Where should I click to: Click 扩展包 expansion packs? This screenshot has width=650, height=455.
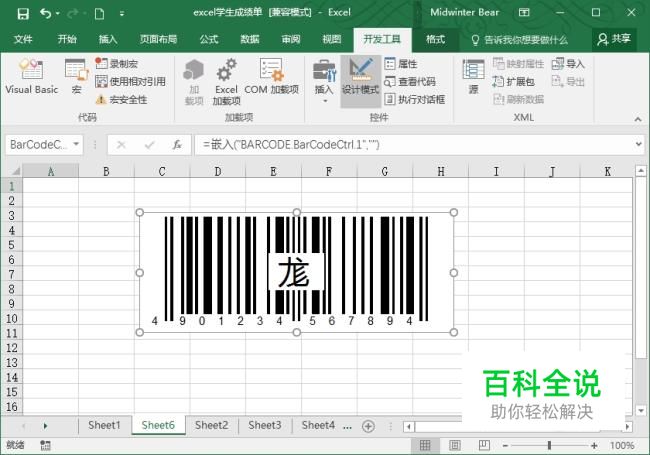pyautogui.click(x=513, y=82)
